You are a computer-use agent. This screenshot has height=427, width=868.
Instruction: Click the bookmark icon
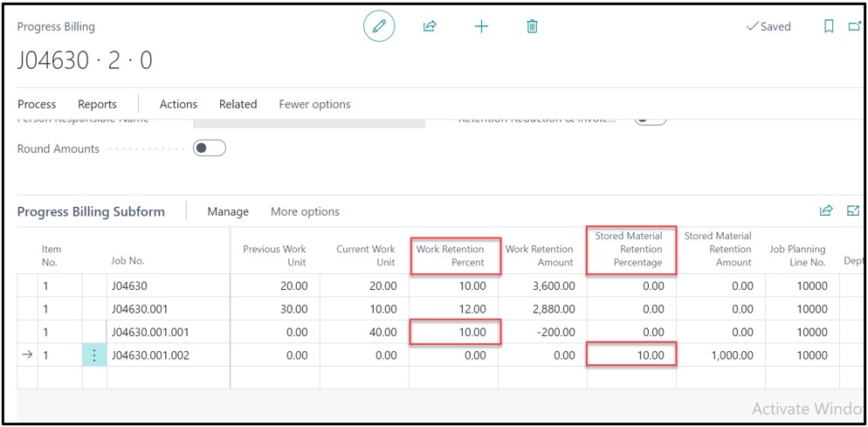(829, 26)
